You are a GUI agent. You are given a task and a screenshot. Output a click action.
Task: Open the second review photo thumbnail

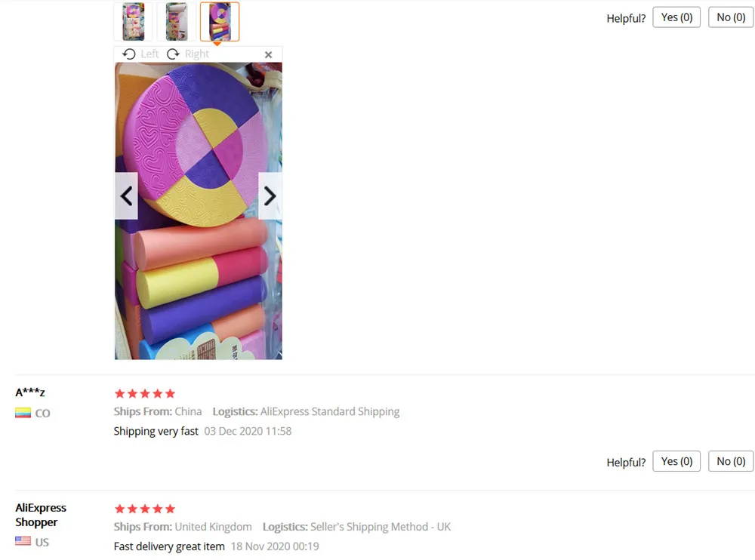[x=176, y=22]
